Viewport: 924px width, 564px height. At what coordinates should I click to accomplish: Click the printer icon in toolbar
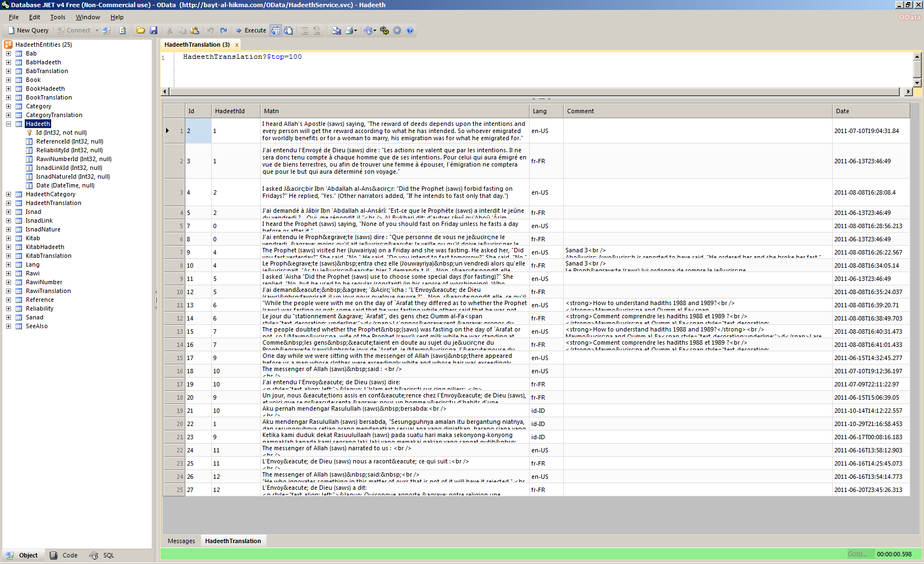coord(349,31)
